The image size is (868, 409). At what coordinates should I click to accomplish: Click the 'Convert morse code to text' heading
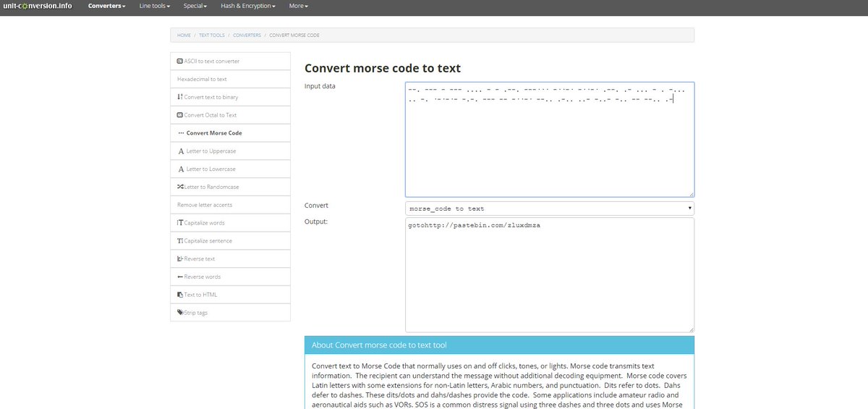(x=383, y=68)
